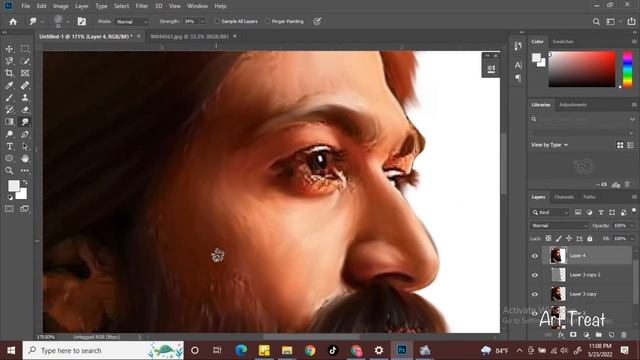
Task: Expand View by Type dropdown
Action: [549, 145]
